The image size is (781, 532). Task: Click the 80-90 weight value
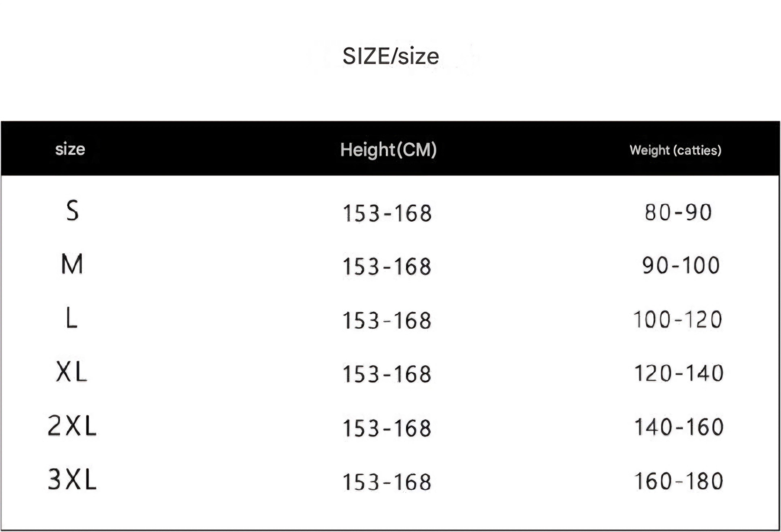pyautogui.click(x=678, y=212)
